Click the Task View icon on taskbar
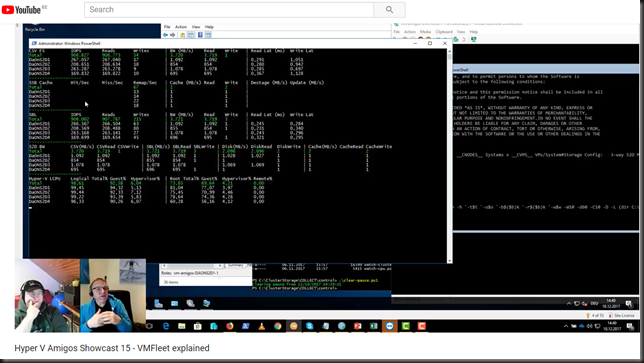 [150, 326]
